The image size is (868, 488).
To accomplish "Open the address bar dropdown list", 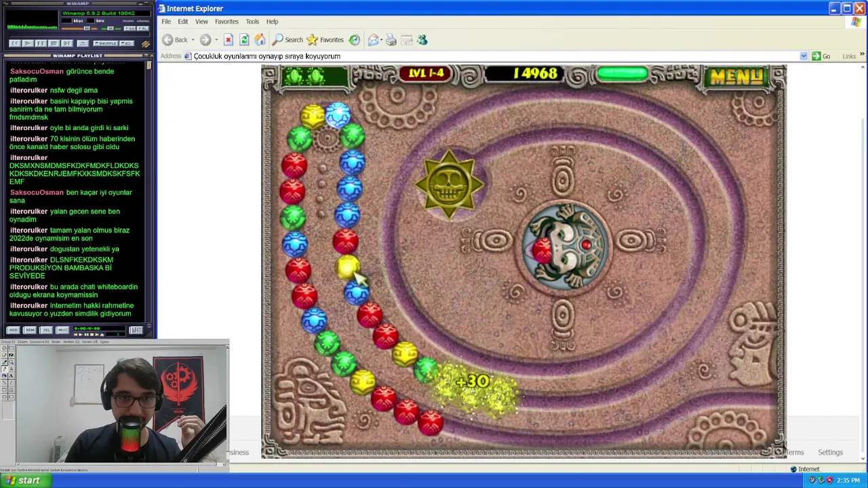I will [804, 56].
